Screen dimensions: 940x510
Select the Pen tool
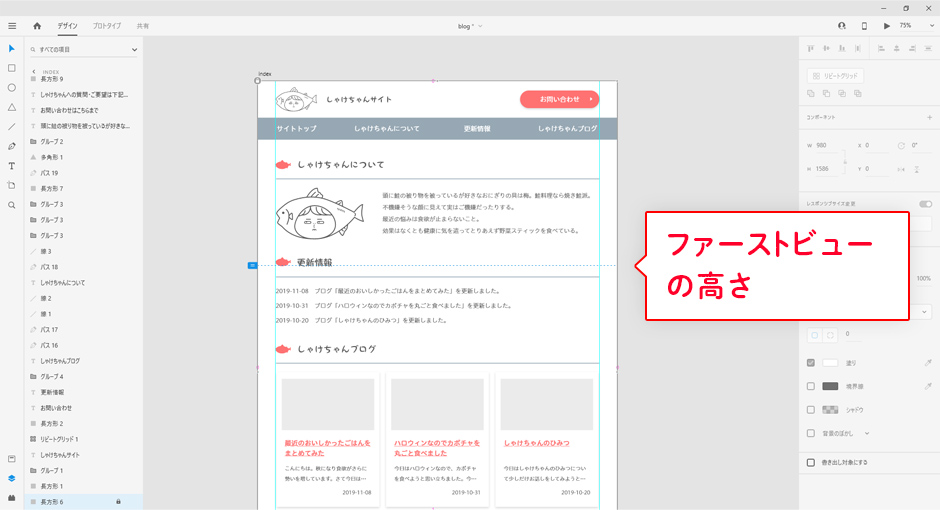click(12, 146)
